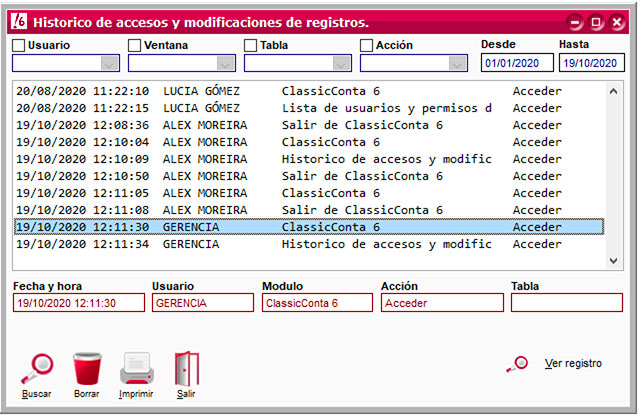
Task: Enable the Ventana filter checkbox
Action: (x=135, y=45)
